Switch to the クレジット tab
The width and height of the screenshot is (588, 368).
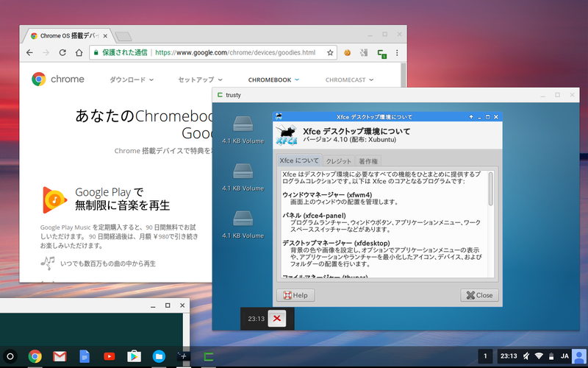pos(338,161)
